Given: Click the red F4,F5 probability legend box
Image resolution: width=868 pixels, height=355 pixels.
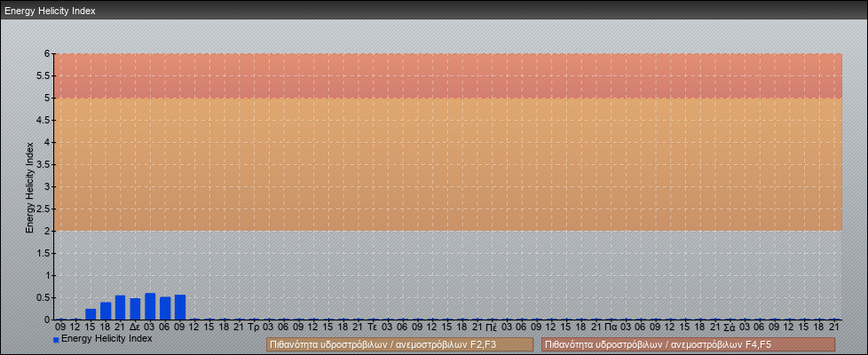Looking at the screenshot, I should click(688, 344).
